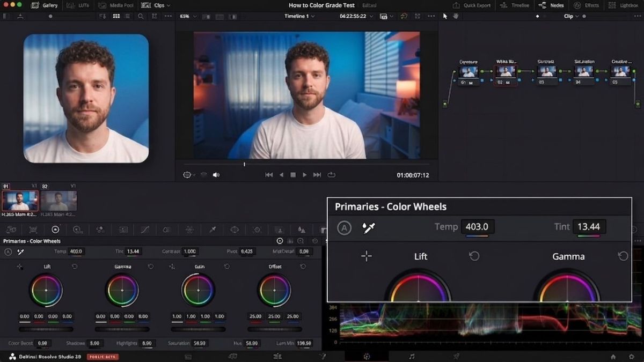Reset the Gain color wheel
This screenshot has width=644, height=362.
tap(227, 267)
